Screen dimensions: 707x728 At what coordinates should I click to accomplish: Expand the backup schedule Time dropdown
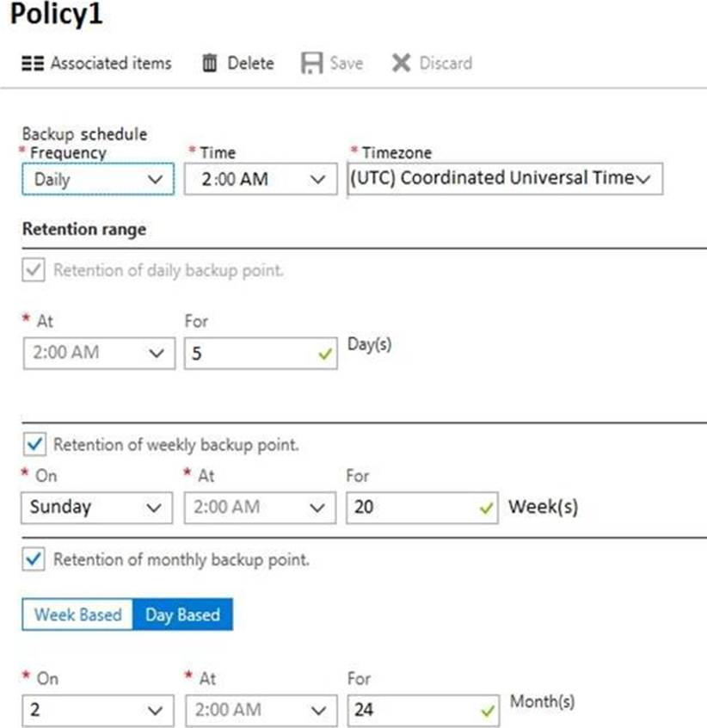[x=261, y=180]
